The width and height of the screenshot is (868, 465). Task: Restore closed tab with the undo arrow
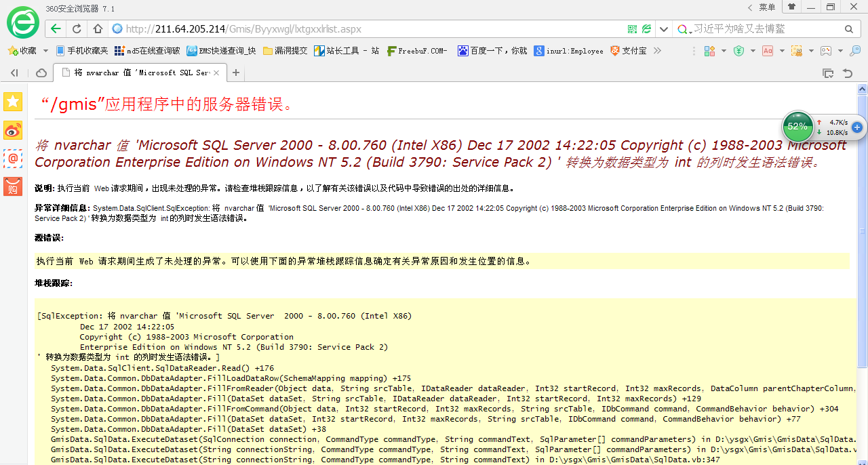[848, 73]
